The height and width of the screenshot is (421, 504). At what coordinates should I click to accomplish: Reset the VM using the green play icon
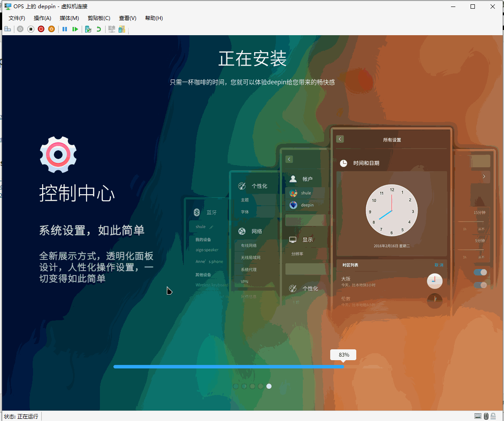(x=75, y=29)
